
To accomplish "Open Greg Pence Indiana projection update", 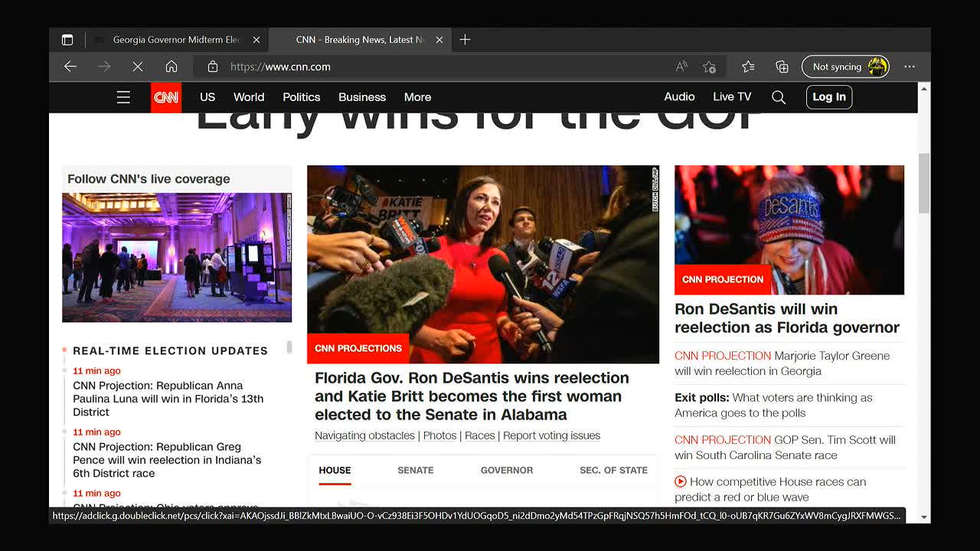I will (x=167, y=460).
